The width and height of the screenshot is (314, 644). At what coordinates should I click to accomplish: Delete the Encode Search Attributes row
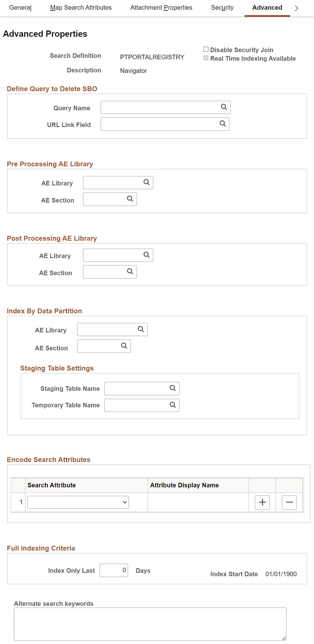pos(289,502)
